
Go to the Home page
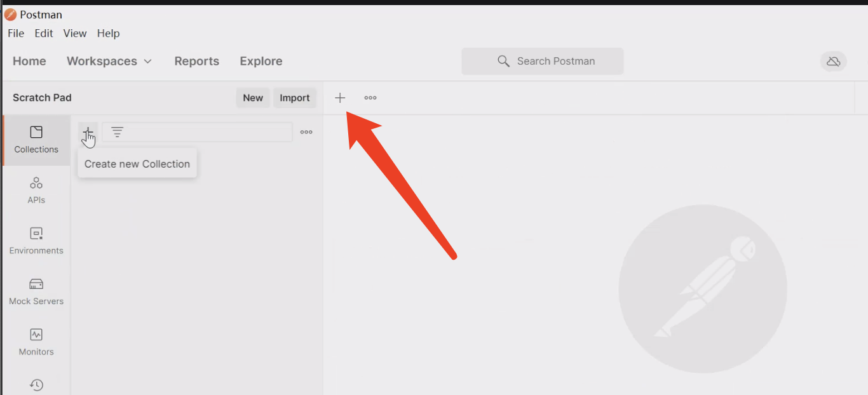29,61
